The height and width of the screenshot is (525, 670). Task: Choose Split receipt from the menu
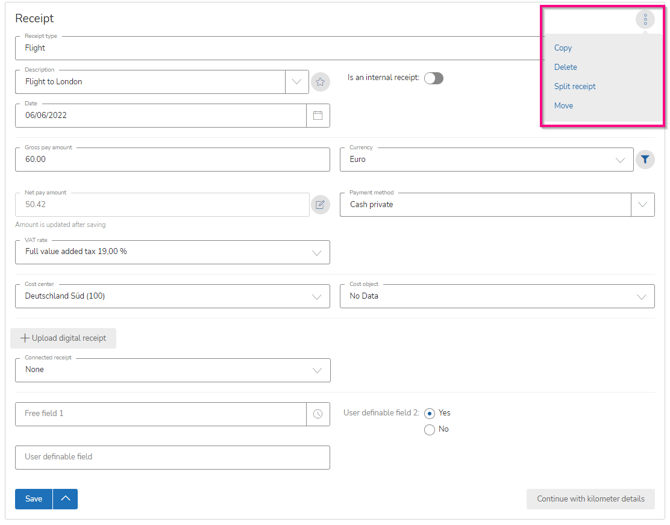[x=575, y=87]
